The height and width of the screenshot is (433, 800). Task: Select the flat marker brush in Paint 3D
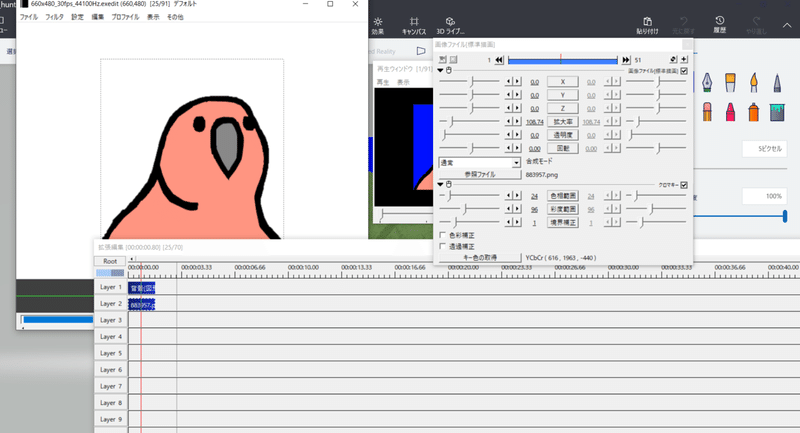click(730, 82)
